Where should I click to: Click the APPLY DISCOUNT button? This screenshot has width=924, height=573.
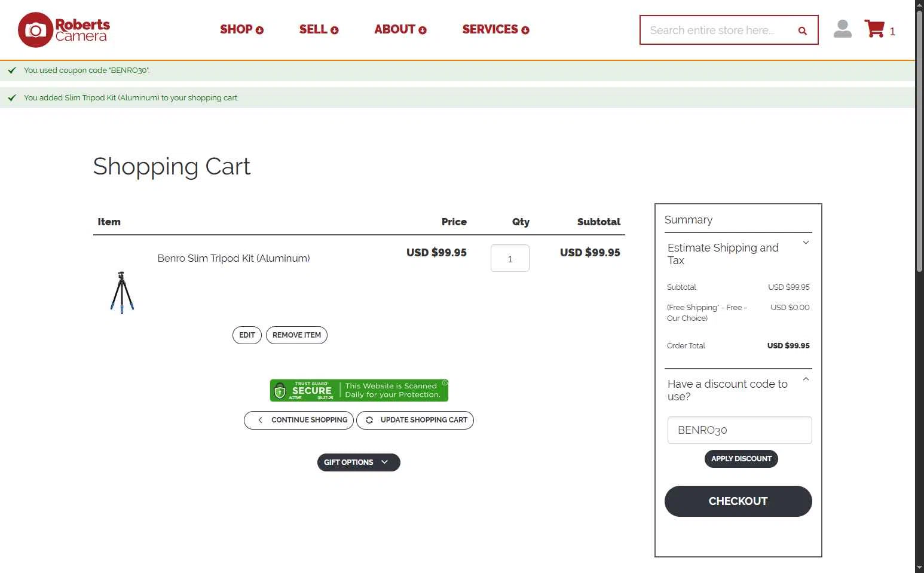point(741,459)
